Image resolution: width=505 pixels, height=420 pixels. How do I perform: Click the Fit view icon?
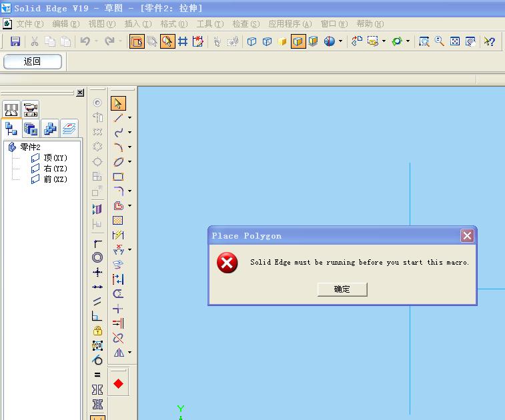coord(455,41)
